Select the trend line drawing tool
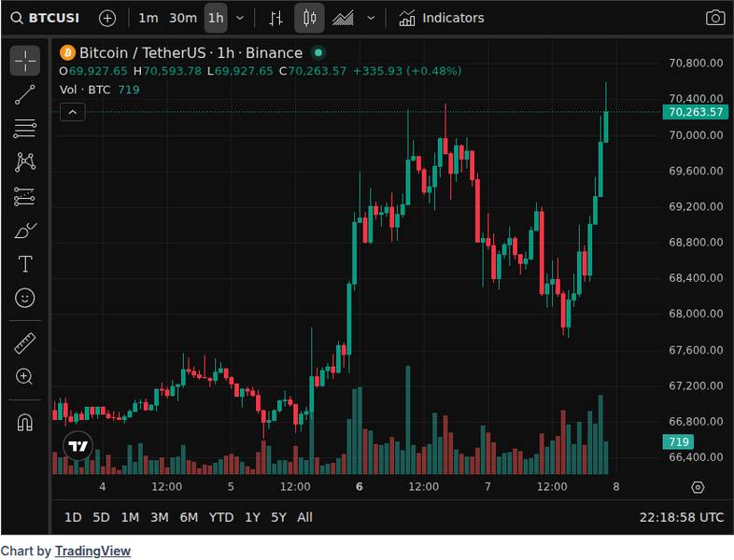Image resolution: width=734 pixels, height=560 pixels. click(25, 94)
